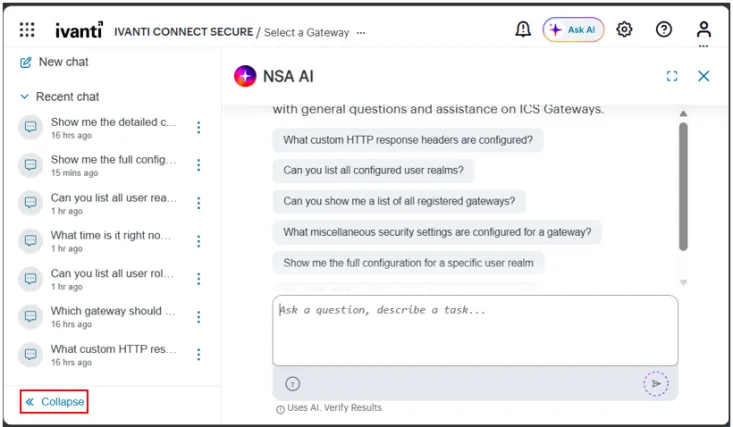The height and width of the screenshot is (427, 733).
Task: Select 'What miscellaneous security settings' suggestion
Action: click(x=437, y=232)
